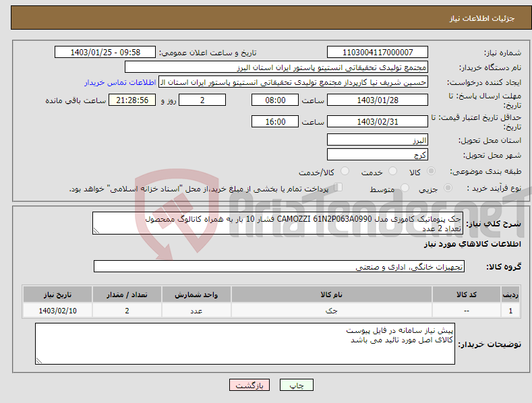Click the buyer organization name field
The height and width of the screenshot is (403, 532).
tap(276, 67)
